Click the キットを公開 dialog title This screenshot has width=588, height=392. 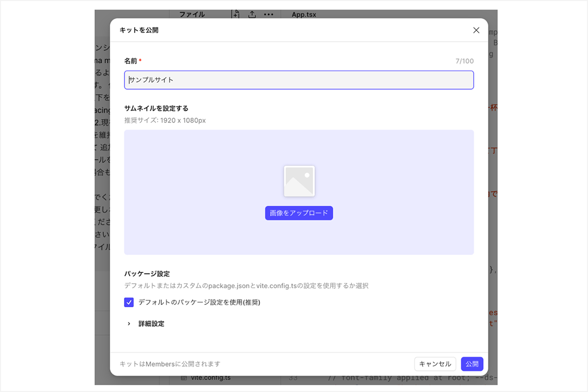point(139,30)
